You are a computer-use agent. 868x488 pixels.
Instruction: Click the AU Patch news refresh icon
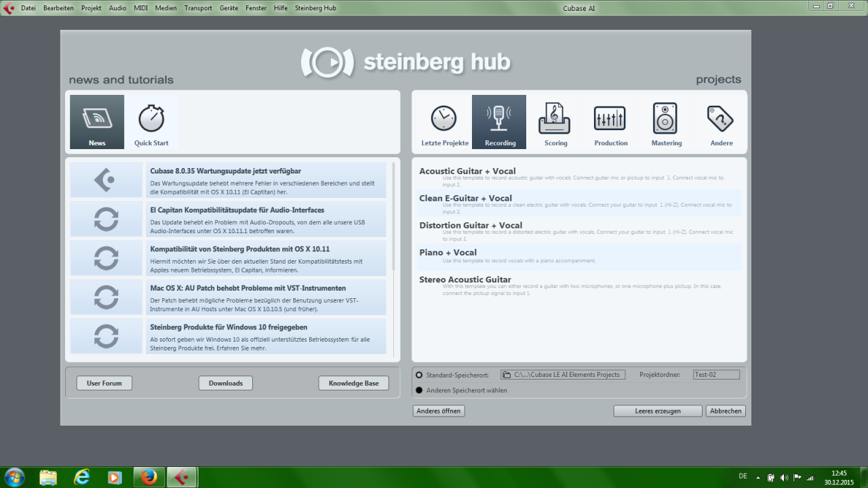click(x=106, y=298)
